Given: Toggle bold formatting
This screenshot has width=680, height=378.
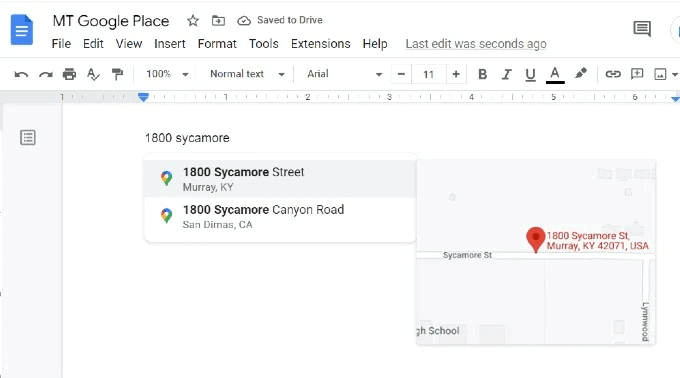Looking at the screenshot, I should [x=482, y=74].
